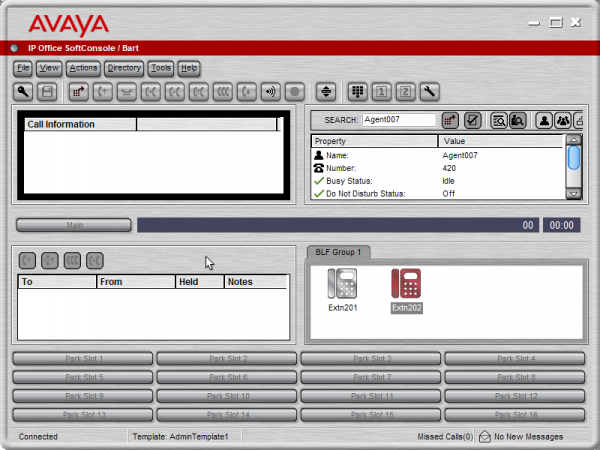Click the Park Slot 12 button
The height and width of the screenshot is (450, 600).
point(515,396)
